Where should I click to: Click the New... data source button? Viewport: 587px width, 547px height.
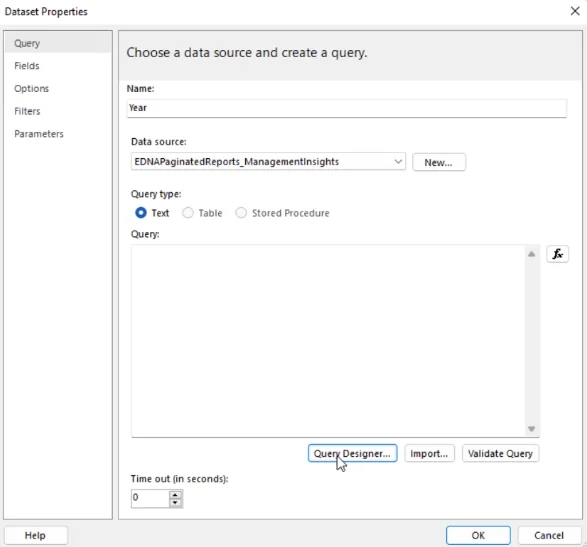click(x=439, y=162)
